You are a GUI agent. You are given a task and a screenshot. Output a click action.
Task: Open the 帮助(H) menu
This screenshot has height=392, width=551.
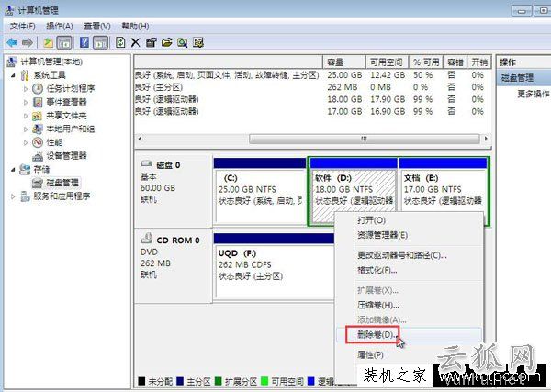135,27
